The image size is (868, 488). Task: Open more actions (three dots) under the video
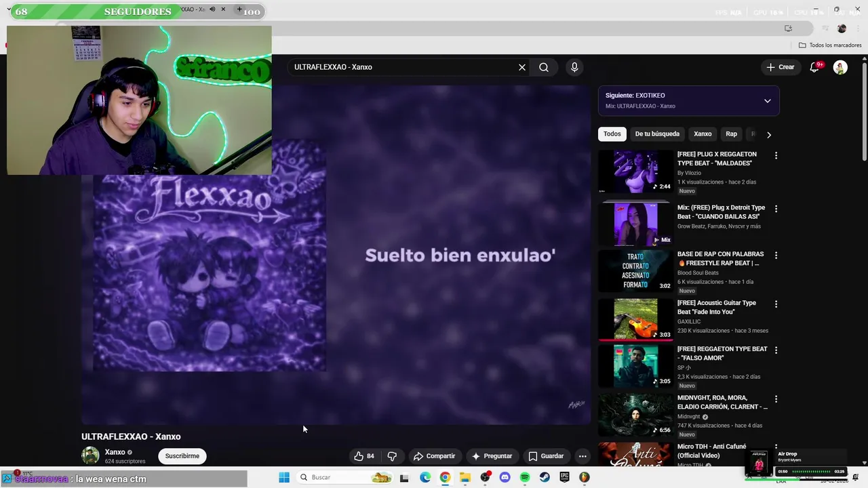pyautogui.click(x=583, y=456)
